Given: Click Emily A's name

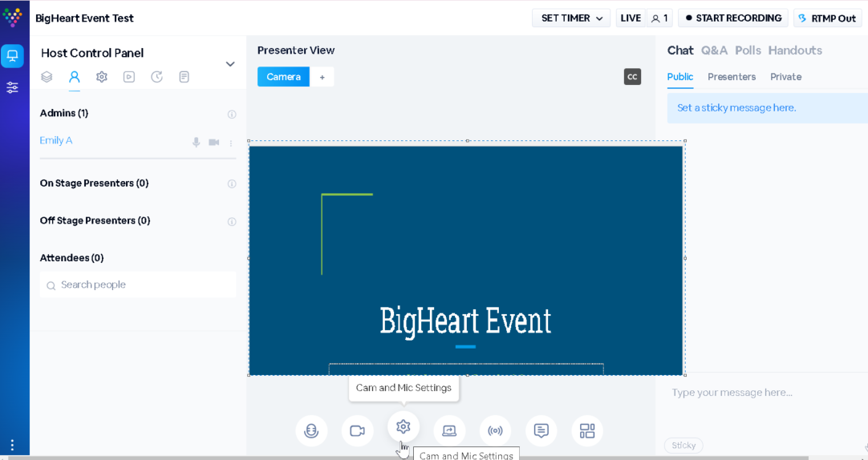Looking at the screenshot, I should [56, 140].
